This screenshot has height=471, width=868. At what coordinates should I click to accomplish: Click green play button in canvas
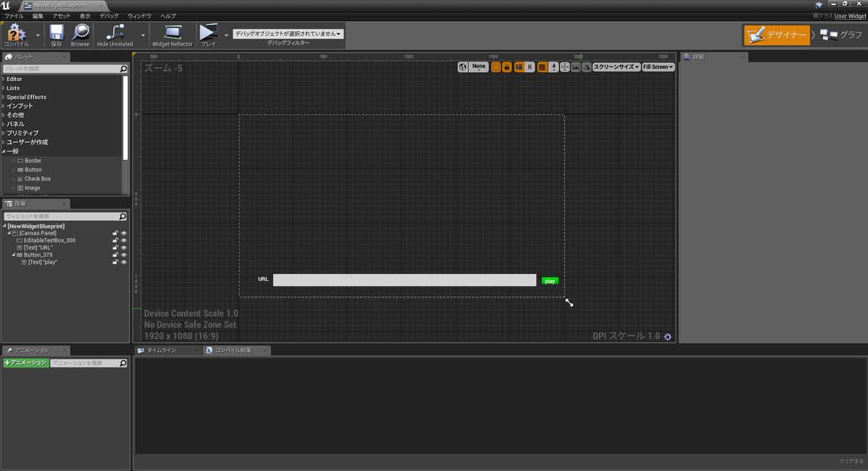[550, 281]
